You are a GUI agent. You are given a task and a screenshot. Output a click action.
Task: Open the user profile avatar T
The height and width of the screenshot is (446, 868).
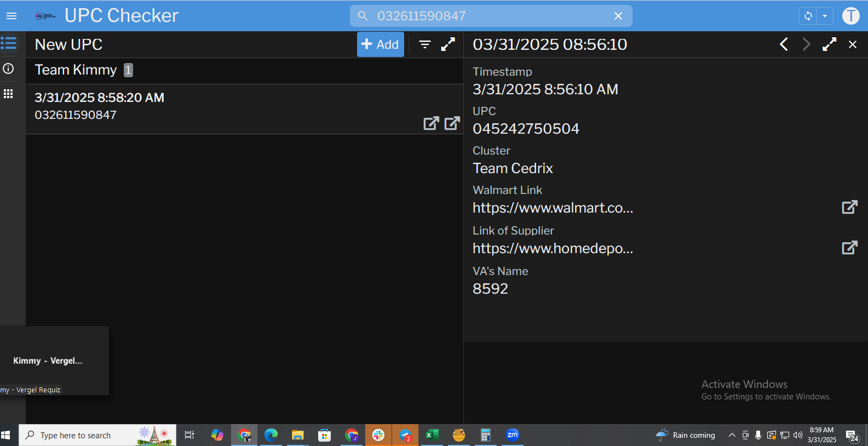[850, 16]
